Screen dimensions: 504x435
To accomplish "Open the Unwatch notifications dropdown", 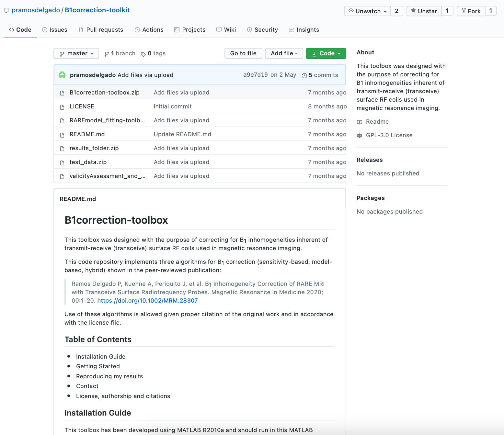I will pos(367,11).
